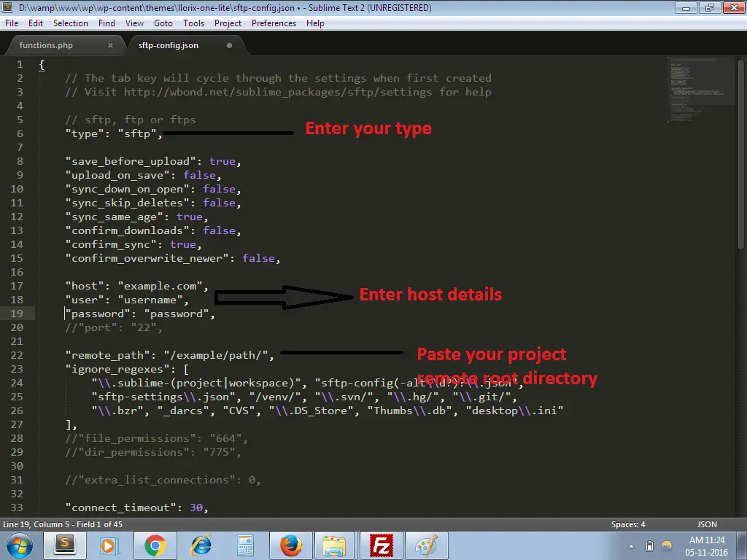Open Firefox from the taskbar

(290, 545)
